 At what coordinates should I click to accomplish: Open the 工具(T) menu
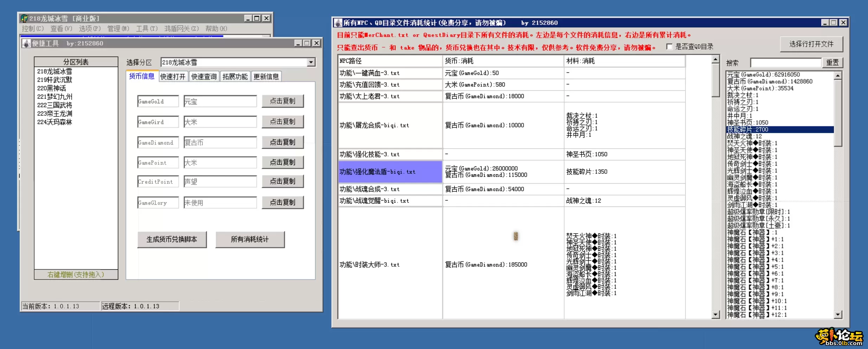coord(147,28)
